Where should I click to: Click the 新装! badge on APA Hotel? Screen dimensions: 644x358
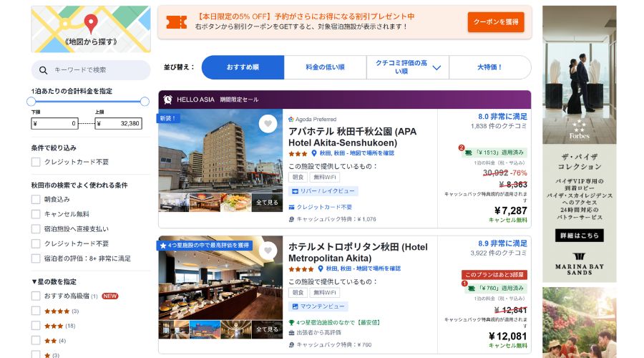coord(168,118)
